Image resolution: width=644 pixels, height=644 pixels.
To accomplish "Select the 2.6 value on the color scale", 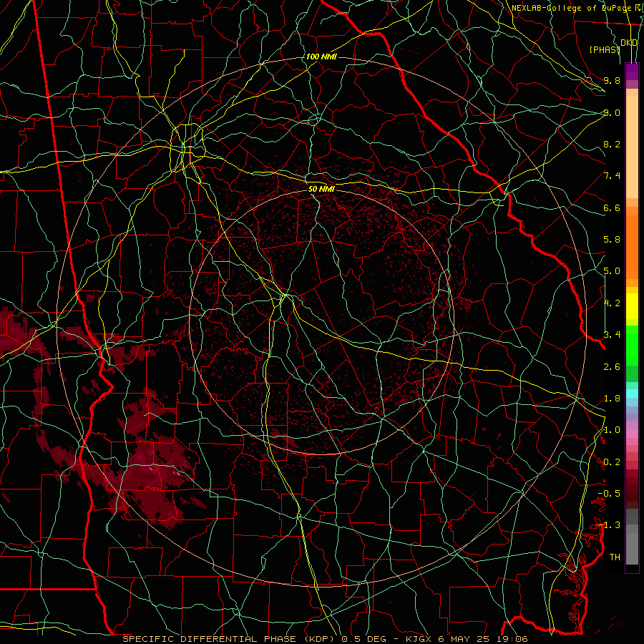I will point(612,367).
